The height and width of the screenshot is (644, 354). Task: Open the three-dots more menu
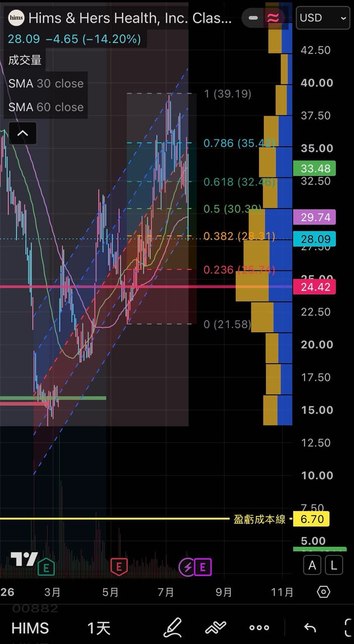[x=259, y=627]
